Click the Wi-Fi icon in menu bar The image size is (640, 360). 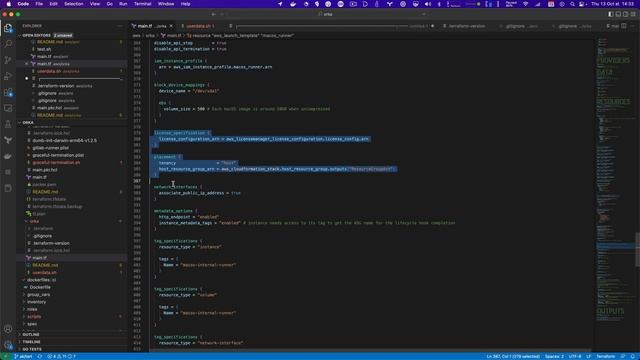[x=526, y=4]
